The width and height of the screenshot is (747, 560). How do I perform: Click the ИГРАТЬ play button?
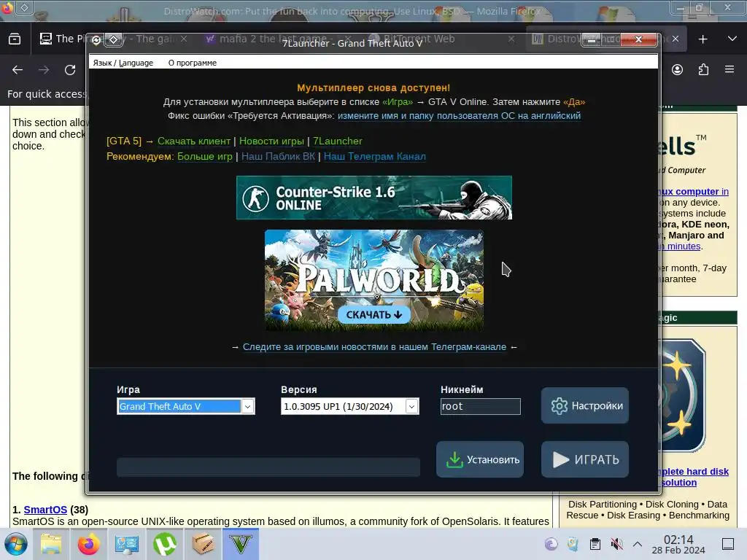584,459
